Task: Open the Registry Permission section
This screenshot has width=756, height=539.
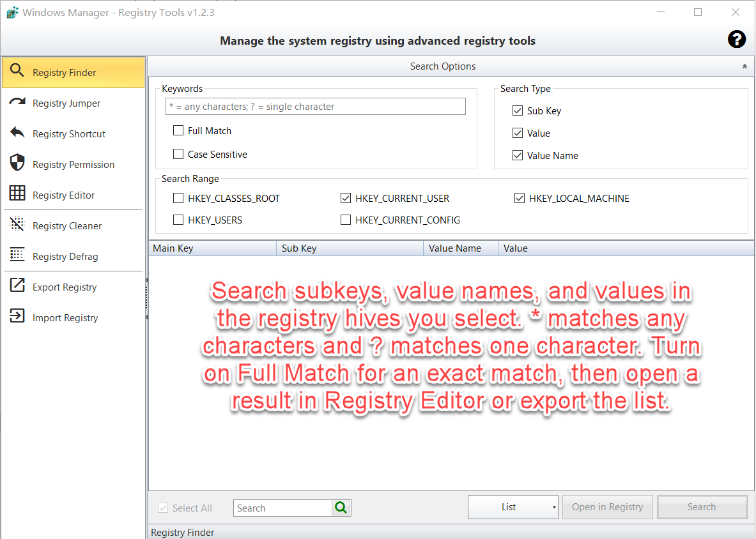Action: [x=73, y=164]
